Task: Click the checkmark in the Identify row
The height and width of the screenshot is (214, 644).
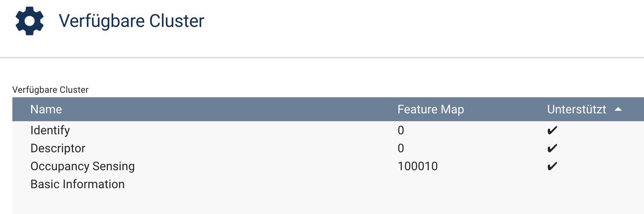Action: [552, 131]
